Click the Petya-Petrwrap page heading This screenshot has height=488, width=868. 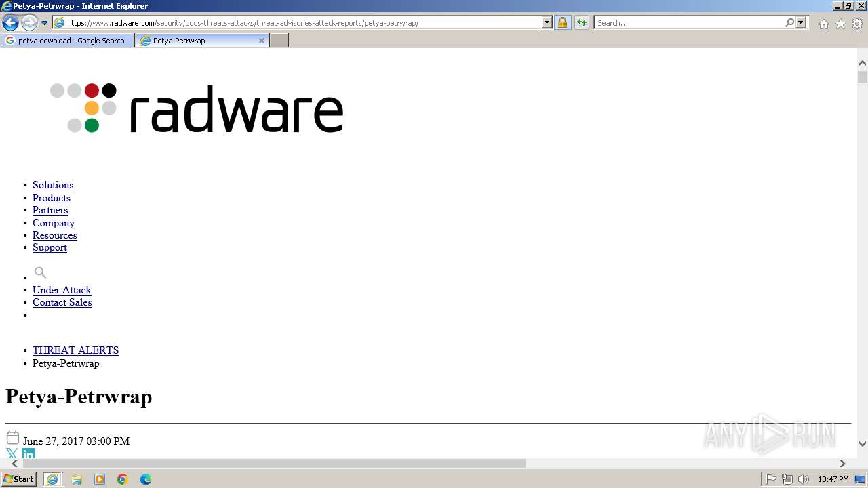tap(79, 396)
